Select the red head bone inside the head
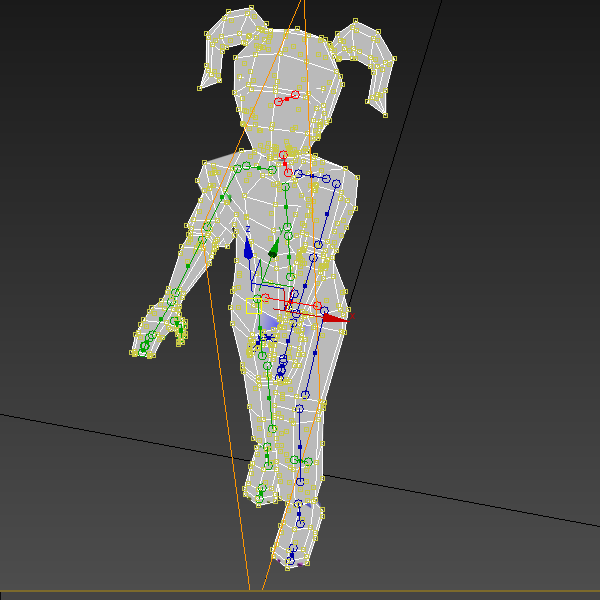The width and height of the screenshot is (600, 600). coord(287,98)
